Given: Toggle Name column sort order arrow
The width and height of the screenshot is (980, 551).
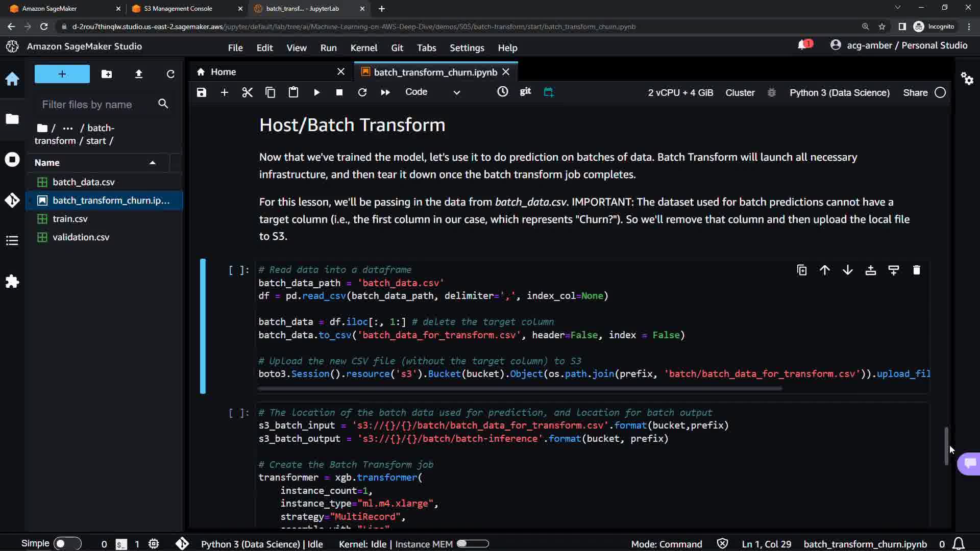Looking at the screenshot, I should pyautogui.click(x=152, y=163).
